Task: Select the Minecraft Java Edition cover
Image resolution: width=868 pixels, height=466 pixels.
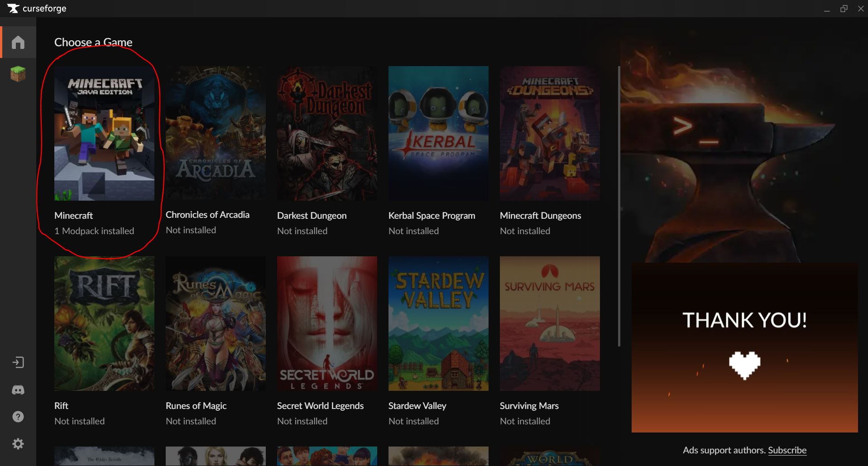Action: (104, 134)
